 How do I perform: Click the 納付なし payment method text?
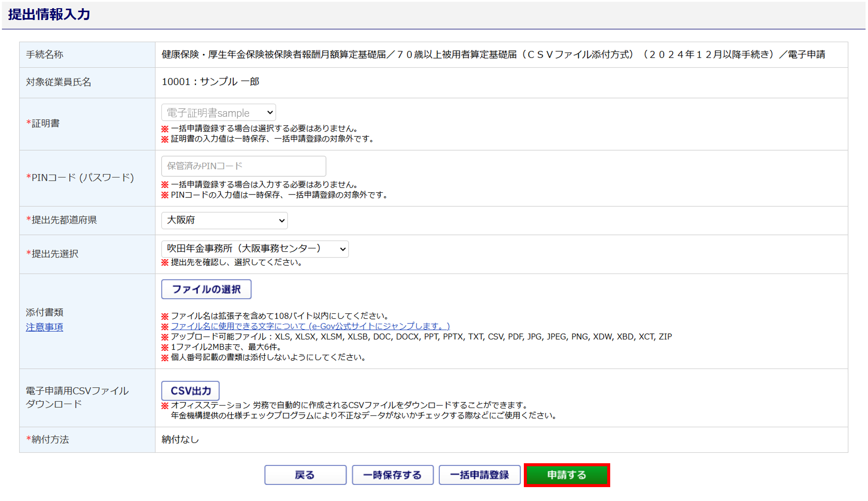click(180, 439)
